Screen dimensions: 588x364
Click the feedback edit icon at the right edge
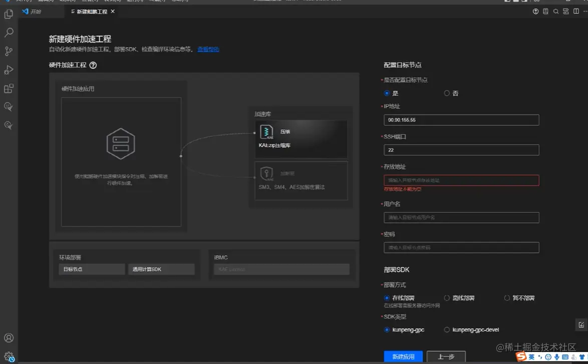click(x=581, y=324)
